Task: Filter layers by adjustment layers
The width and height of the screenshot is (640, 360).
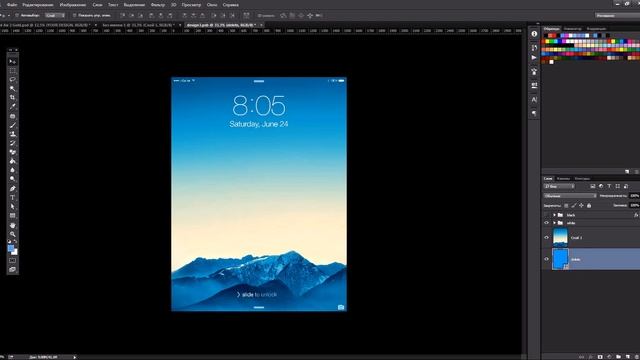Action: point(601,186)
